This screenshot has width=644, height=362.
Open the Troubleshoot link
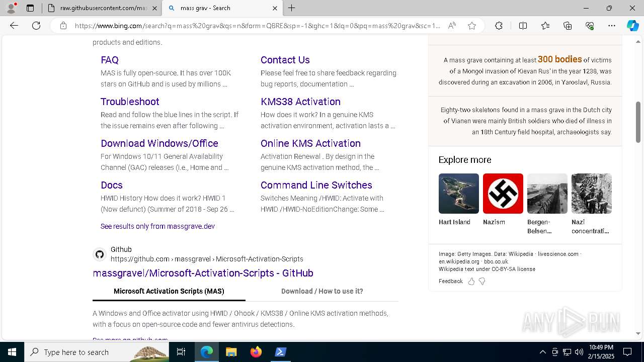click(130, 102)
